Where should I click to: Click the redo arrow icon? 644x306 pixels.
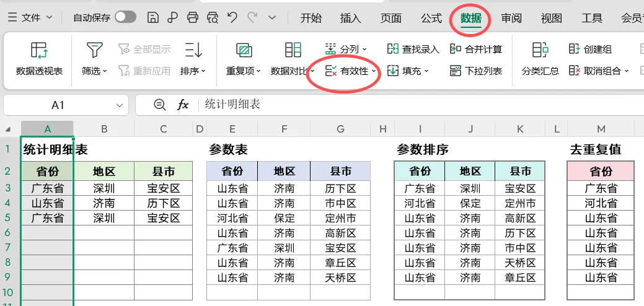[252, 17]
